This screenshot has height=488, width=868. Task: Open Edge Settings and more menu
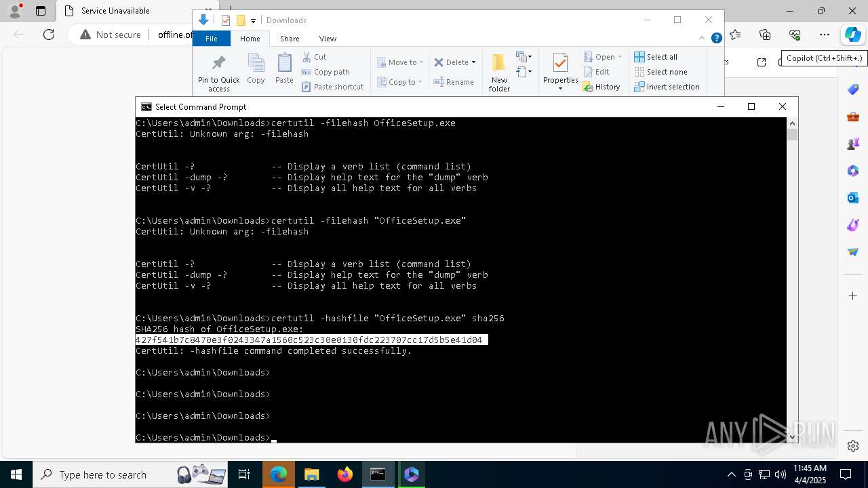[x=825, y=35]
